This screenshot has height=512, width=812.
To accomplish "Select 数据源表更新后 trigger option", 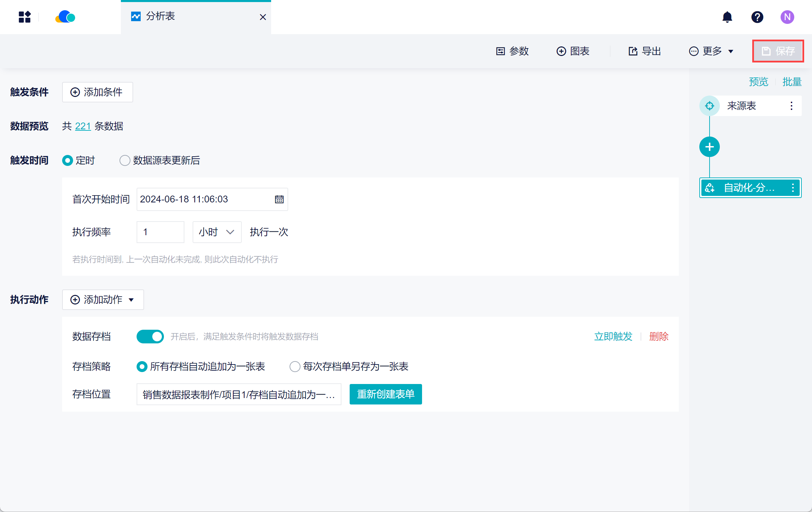I will pyautogui.click(x=125, y=160).
